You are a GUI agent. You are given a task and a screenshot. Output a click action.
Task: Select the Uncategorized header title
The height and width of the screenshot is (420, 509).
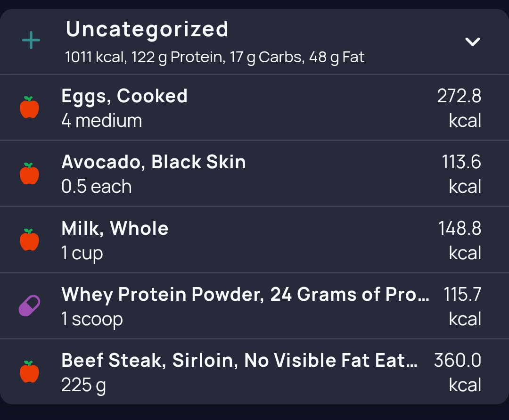(x=147, y=30)
